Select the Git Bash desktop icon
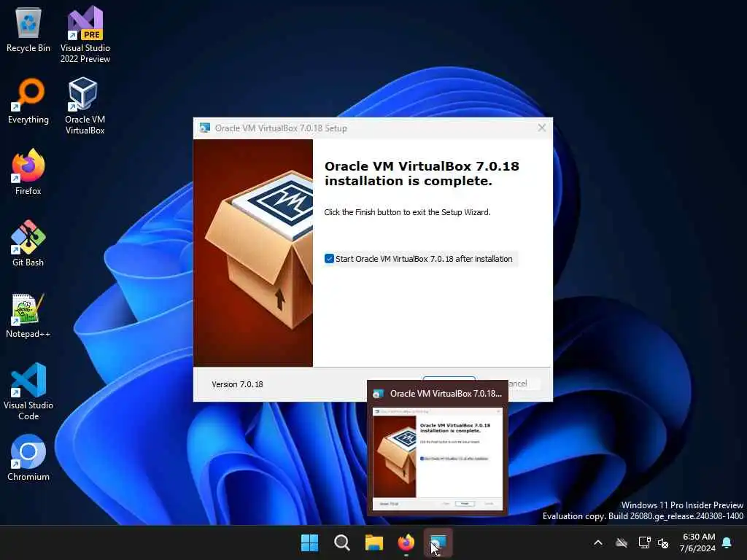 point(28,244)
